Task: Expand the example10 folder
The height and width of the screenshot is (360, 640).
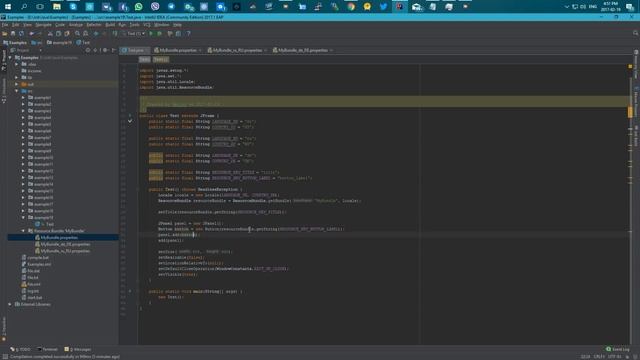Action: (23, 158)
